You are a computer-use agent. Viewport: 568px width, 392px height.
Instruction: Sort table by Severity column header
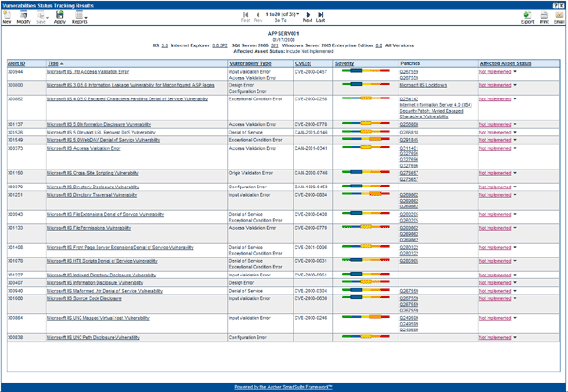point(345,62)
